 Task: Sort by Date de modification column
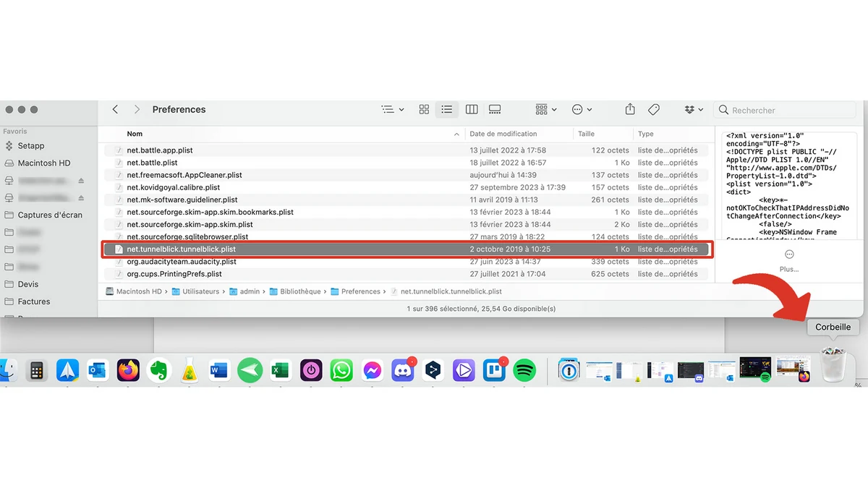point(503,134)
